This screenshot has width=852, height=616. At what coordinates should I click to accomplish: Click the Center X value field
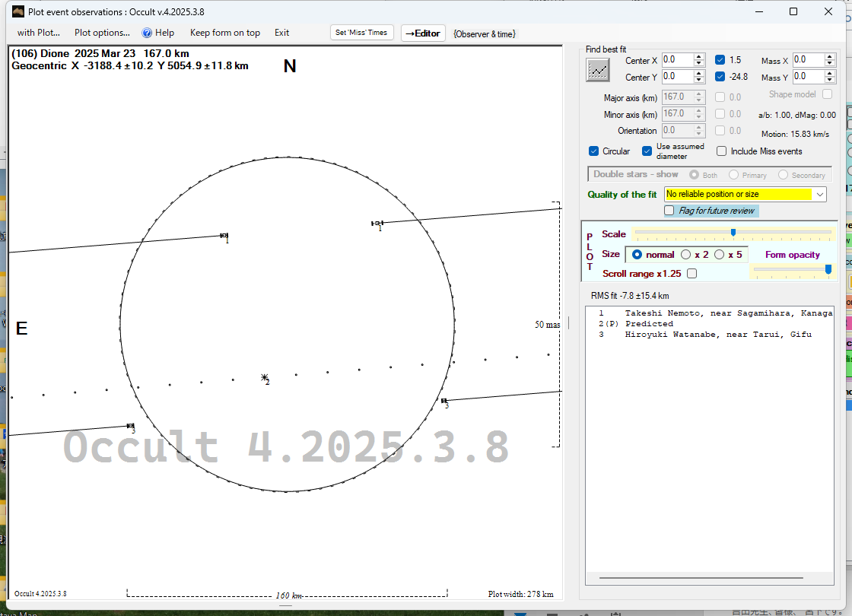[676, 60]
